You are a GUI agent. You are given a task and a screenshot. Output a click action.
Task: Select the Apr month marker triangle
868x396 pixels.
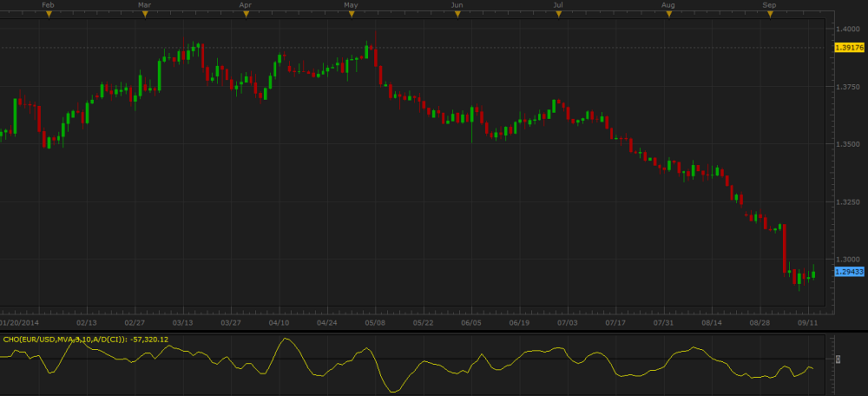point(247,15)
